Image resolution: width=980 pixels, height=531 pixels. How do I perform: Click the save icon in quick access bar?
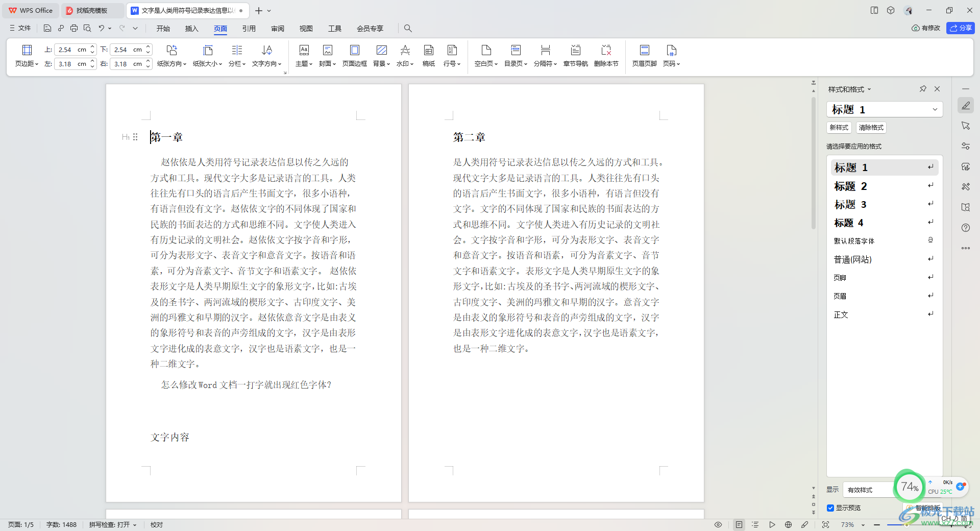coord(47,29)
